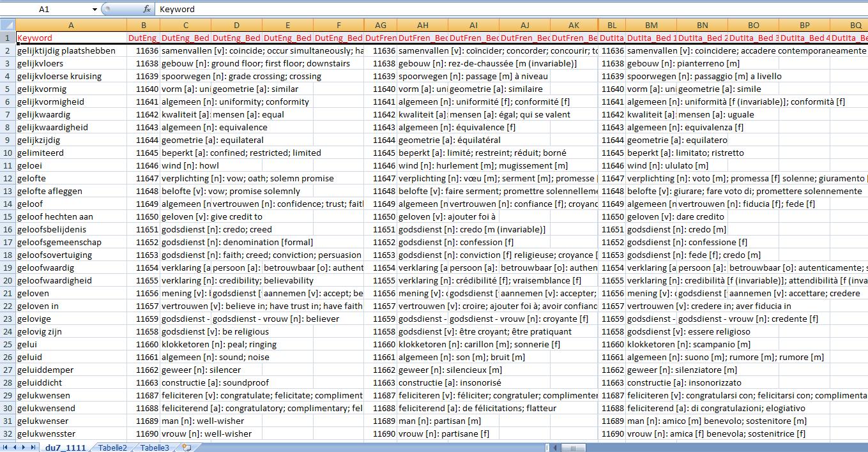Select the keyword cell 'gelukwensster'
Viewport: 868px width, 452px height.
71,433
